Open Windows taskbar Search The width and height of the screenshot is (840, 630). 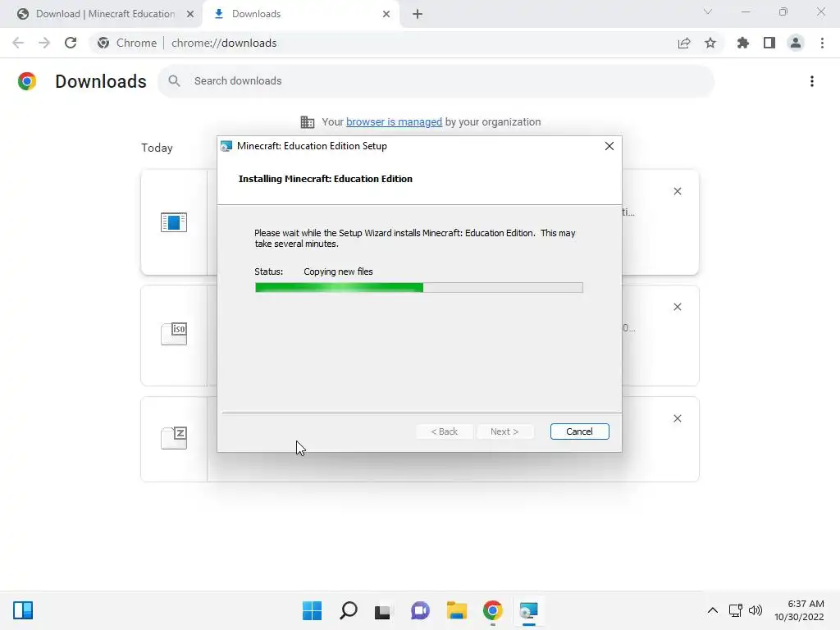pyautogui.click(x=348, y=610)
